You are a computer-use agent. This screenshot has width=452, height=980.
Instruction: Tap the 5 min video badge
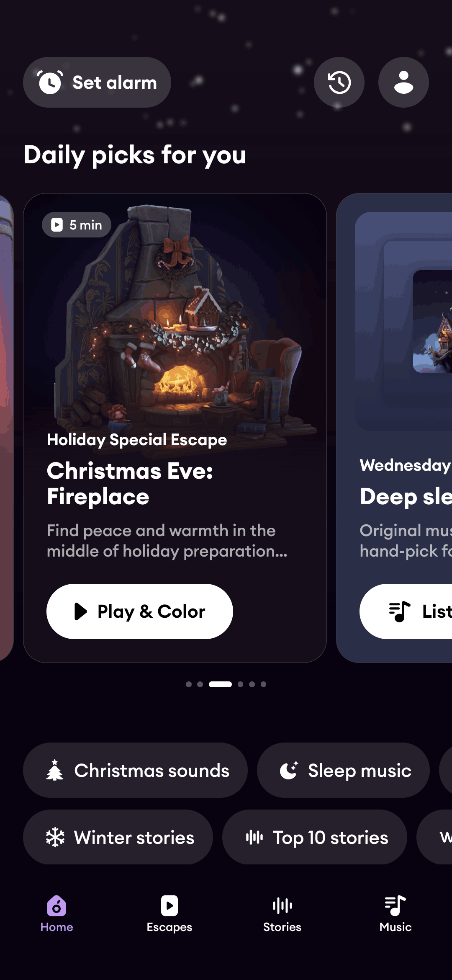click(x=77, y=225)
